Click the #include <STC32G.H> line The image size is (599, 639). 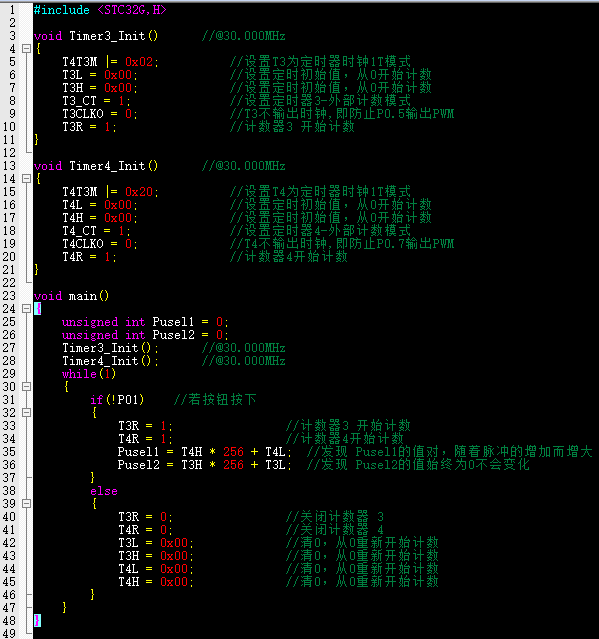click(100, 10)
